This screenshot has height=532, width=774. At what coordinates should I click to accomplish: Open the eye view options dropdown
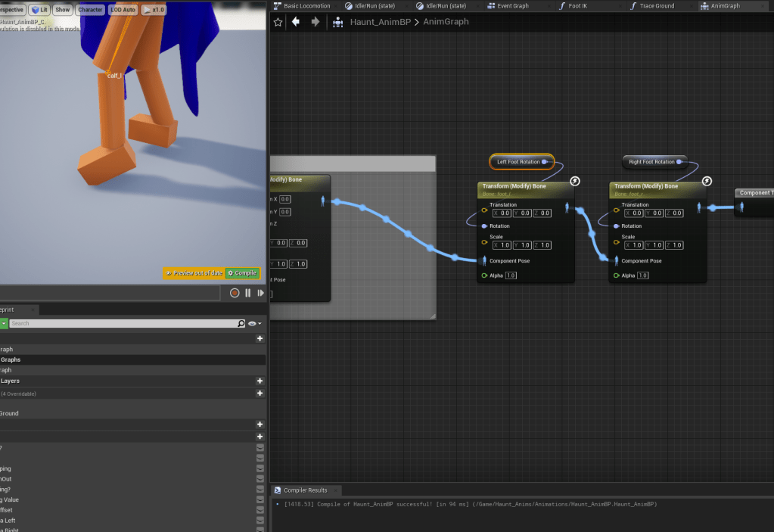[x=254, y=323]
